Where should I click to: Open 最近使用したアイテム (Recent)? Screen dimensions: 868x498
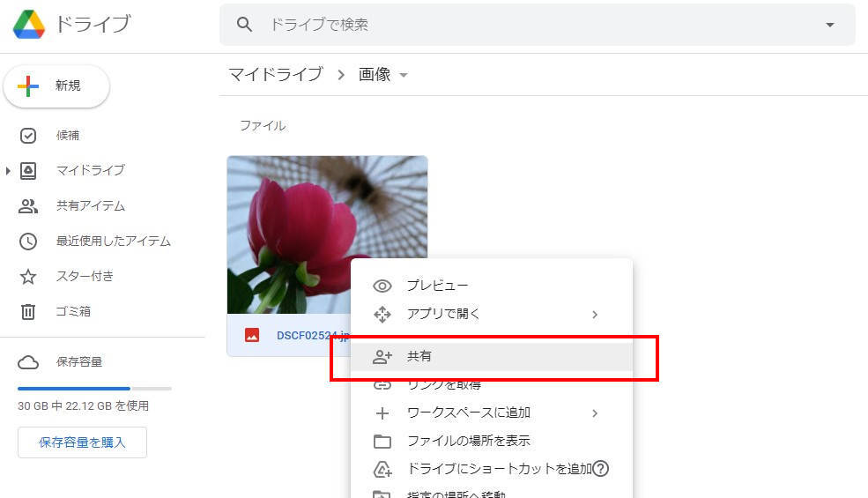[x=113, y=241]
